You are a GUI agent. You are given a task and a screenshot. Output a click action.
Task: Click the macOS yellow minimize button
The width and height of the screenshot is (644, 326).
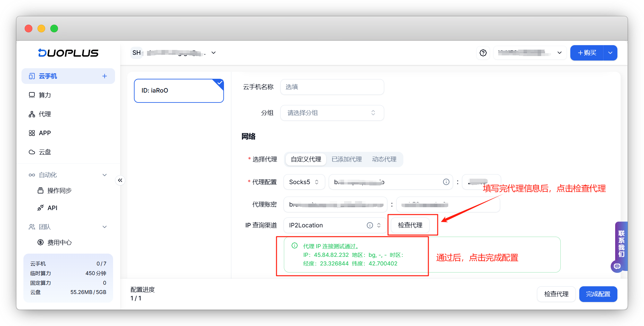pos(41,29)
